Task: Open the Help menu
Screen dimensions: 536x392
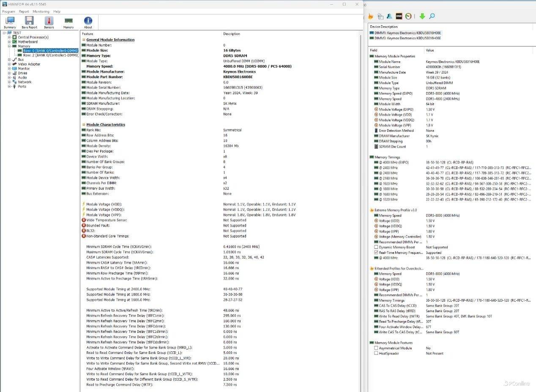Action: pyautogui.click(x=57, y=11)
